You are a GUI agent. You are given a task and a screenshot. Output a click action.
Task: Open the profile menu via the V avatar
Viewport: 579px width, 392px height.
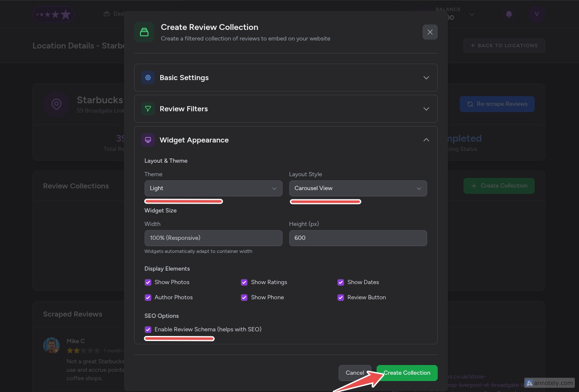536,14
